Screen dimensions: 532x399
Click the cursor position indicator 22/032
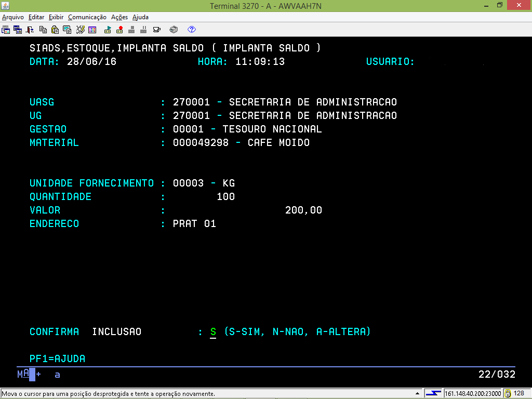pos(497,375)
